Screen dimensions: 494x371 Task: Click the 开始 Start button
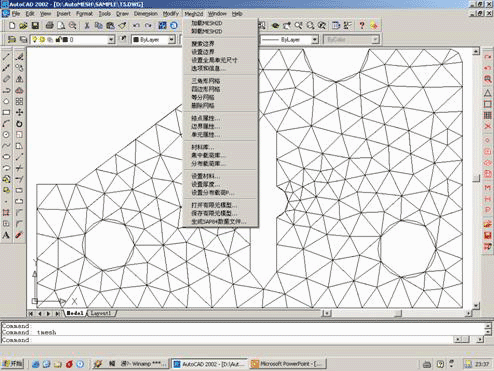(12, 363)
